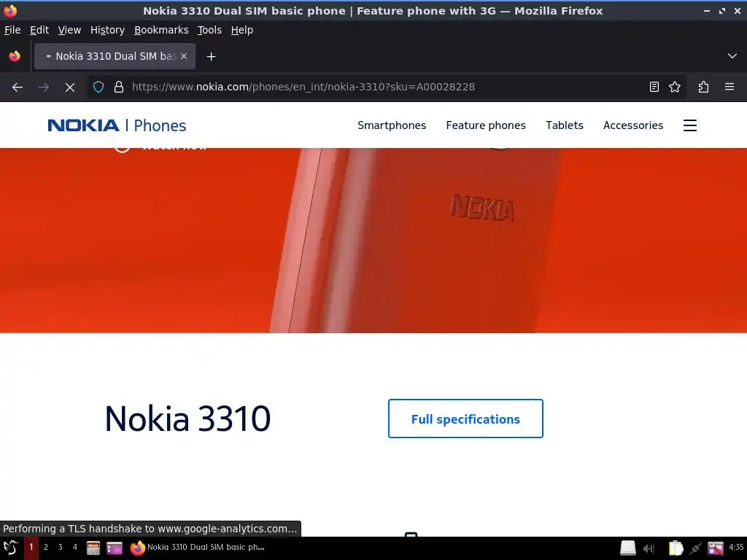Viewport: 747px width, 560px height.
Task: Open the Help menu
Action: click(x=241, y=30)
